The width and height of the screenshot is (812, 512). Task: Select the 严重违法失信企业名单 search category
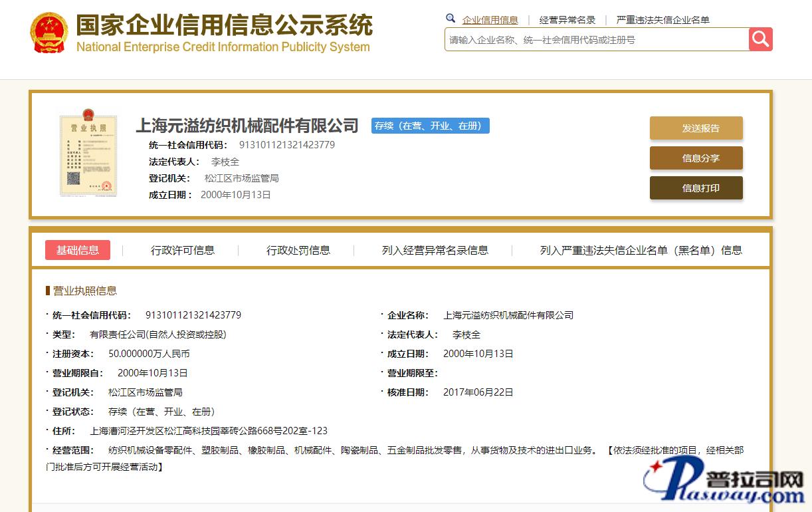pos(662,20)
